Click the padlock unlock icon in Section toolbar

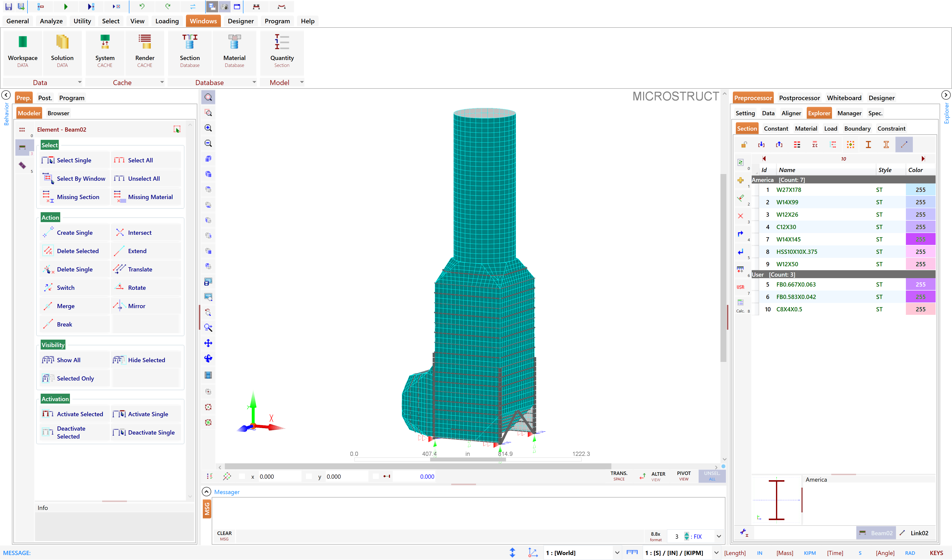click(x=744, y=145)
